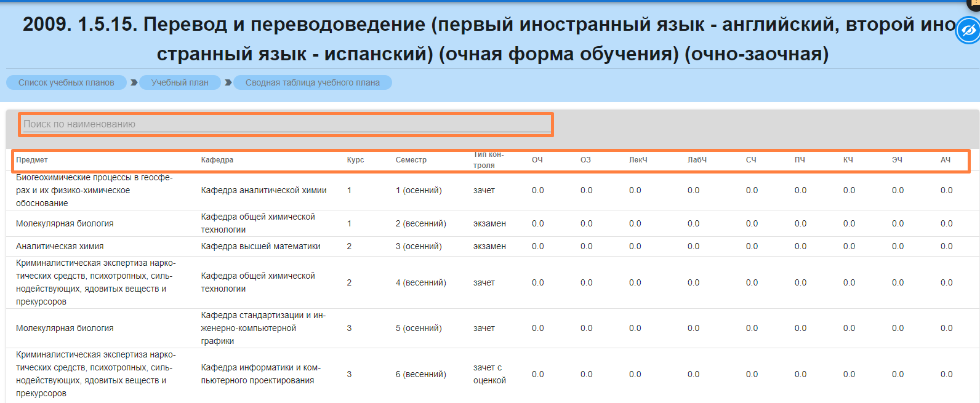This screenshot has width=980, height=403.
Task: Click the 'ОЧ' column header
Action: point(537,160)
